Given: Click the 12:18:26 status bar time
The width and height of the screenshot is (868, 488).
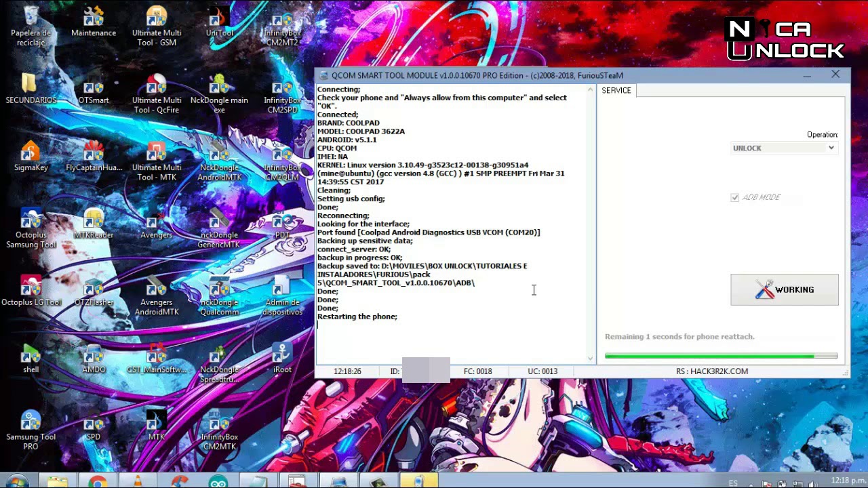Looking at the screenshot, I should click(x=347, y=371).
